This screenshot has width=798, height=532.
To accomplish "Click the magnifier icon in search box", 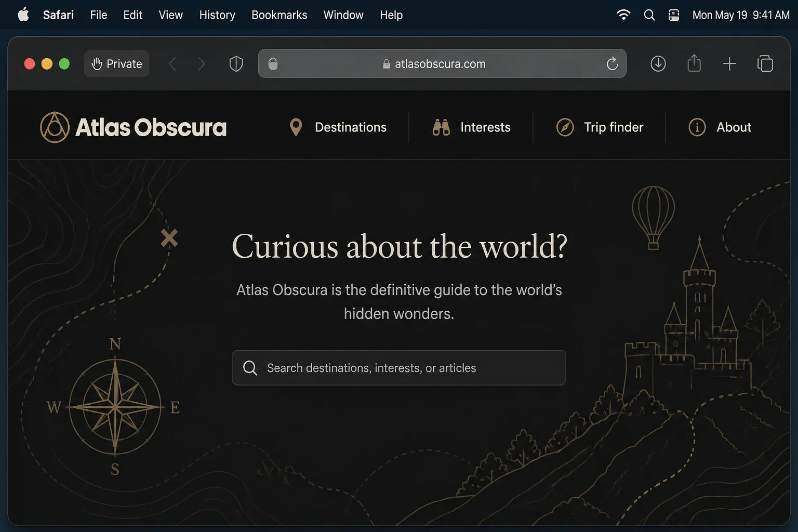I will (250, 368).
